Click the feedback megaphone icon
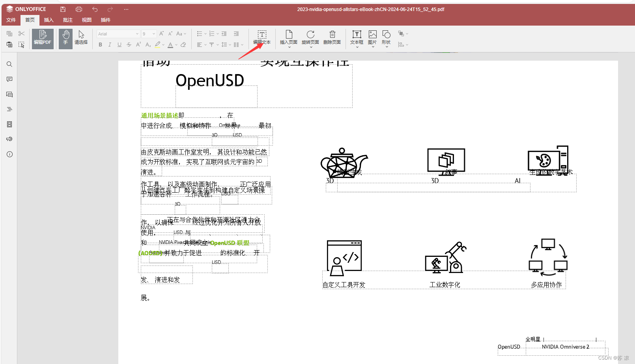The image size is (635, 364). tap(9, 139)
